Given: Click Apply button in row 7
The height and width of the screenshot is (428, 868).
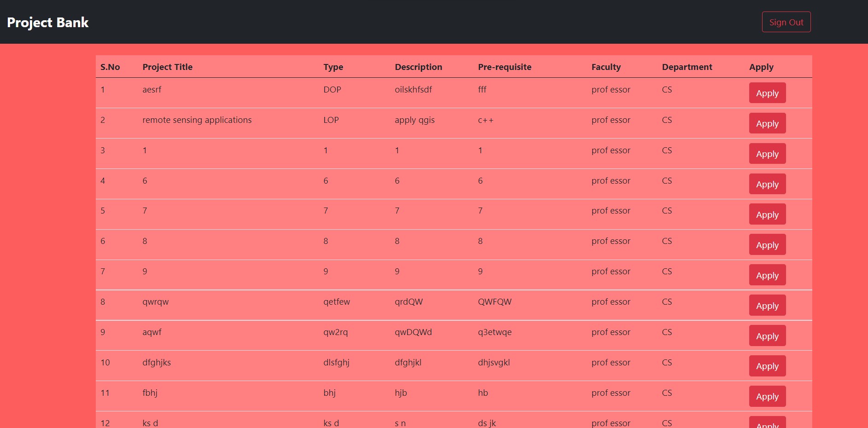Looking at the screenshot, I should pyautogui.click(x=767, y=275).
